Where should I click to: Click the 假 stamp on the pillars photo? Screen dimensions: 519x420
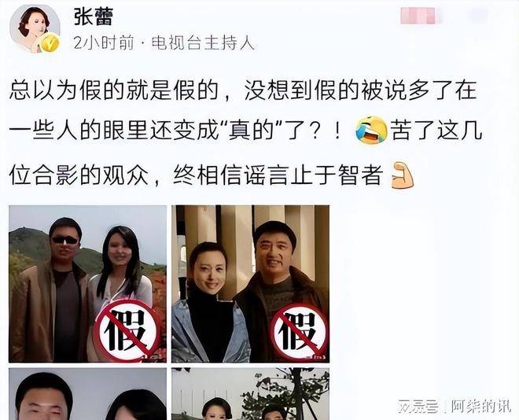tap(297, 332)
